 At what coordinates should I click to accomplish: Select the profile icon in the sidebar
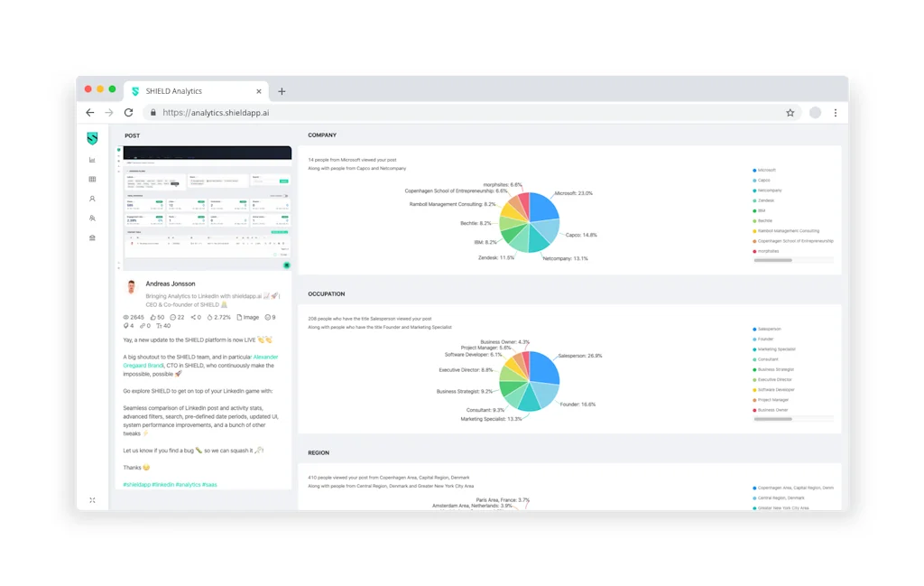coord(92,200)
